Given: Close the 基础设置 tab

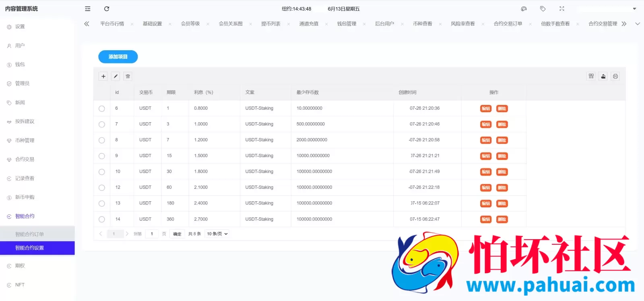Looking at the screenshot, I should pos(170,24).
